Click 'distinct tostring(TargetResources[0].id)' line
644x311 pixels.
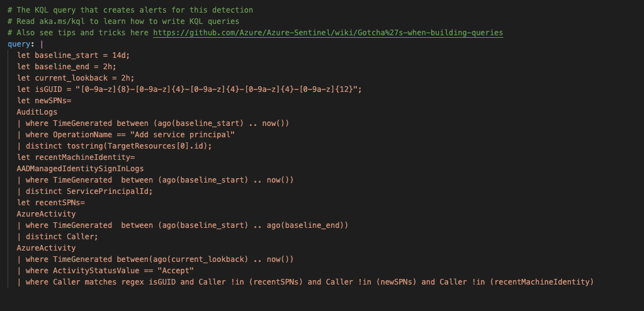[118, 146]
